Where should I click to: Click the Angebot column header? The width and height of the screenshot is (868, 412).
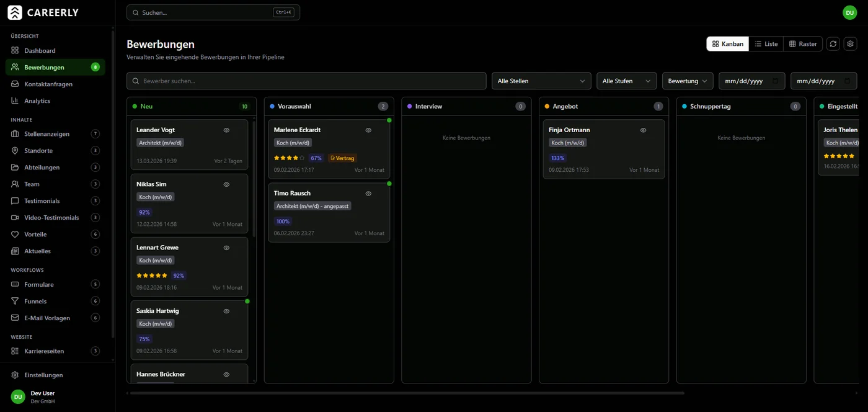[x=604, y=107]
